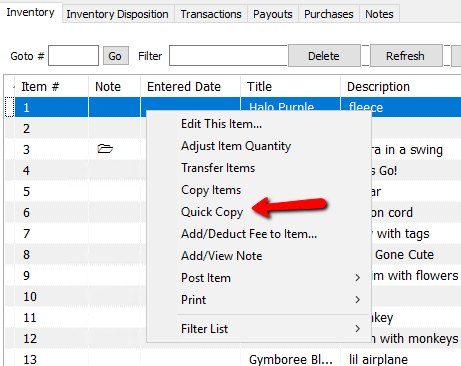
Task: Click the 'Gymboree Bl...' title cell
Action: 290,359
